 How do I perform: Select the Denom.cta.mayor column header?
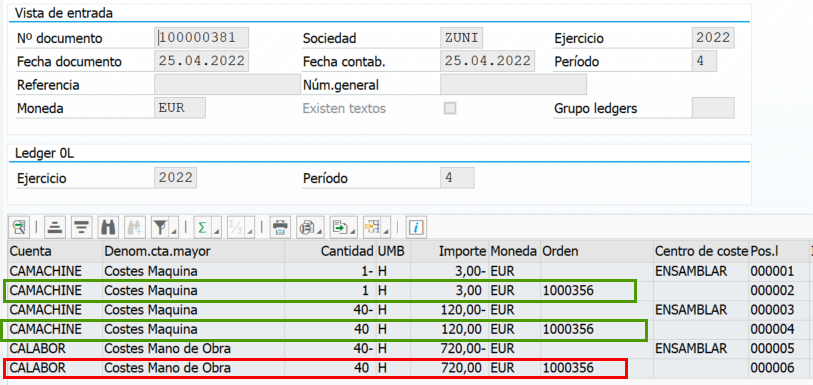pyautogui.click(x=193, y=251)
